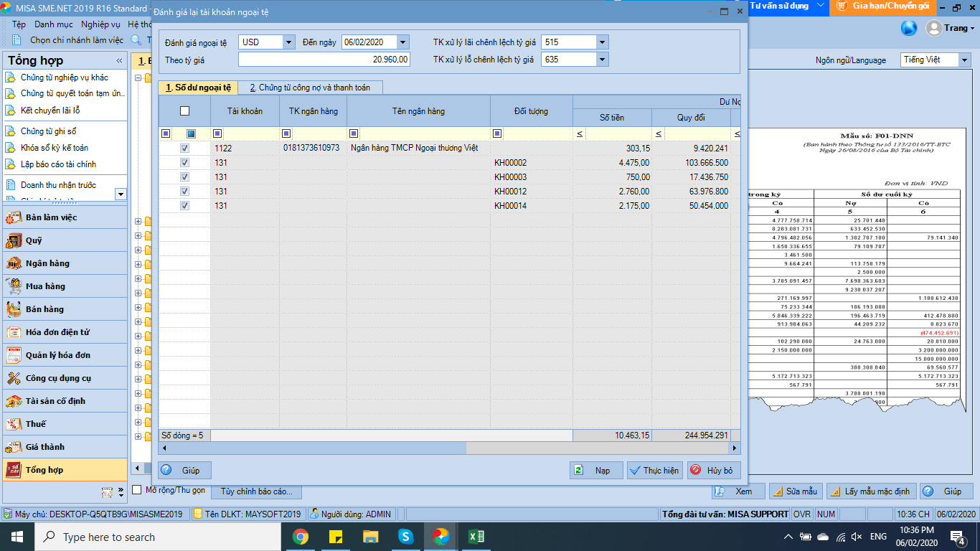Open the Quỹ module in sidebar

click(34, 240)
